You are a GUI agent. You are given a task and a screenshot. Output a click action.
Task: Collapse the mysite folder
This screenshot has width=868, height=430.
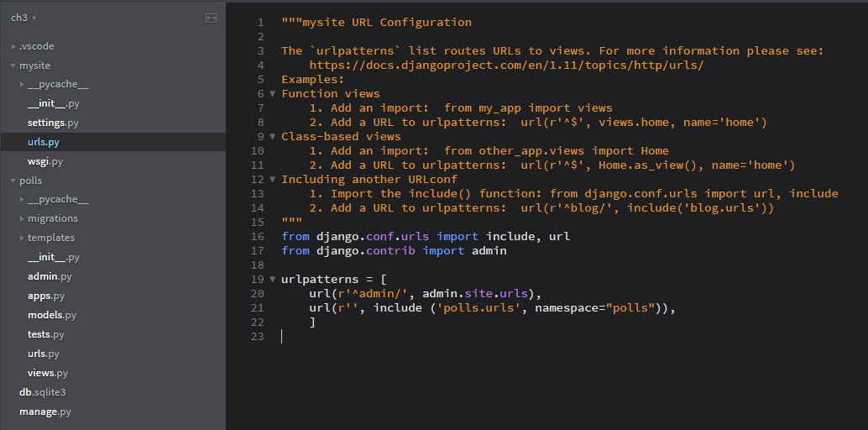point(13,66)
